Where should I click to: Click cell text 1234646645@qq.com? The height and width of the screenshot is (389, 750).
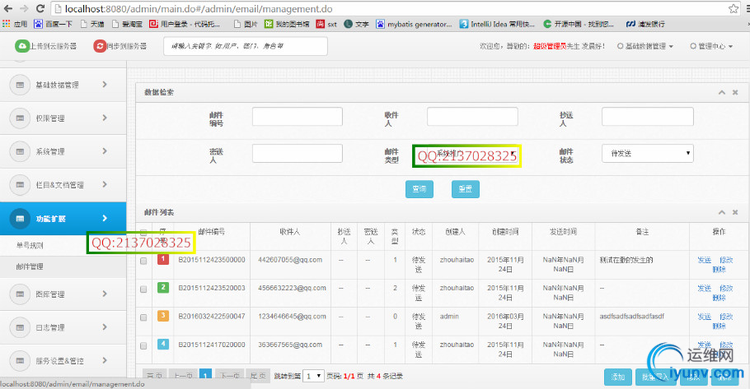tap(292, 316)
